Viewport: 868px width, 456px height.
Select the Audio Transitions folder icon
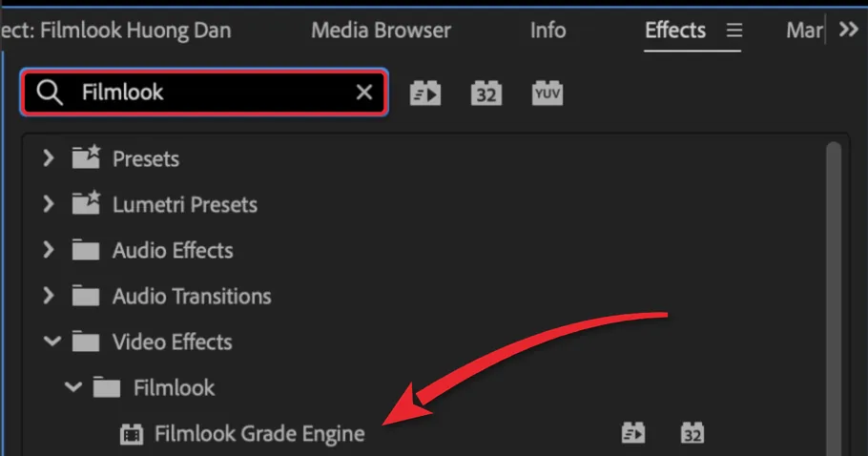pos(86,296)
